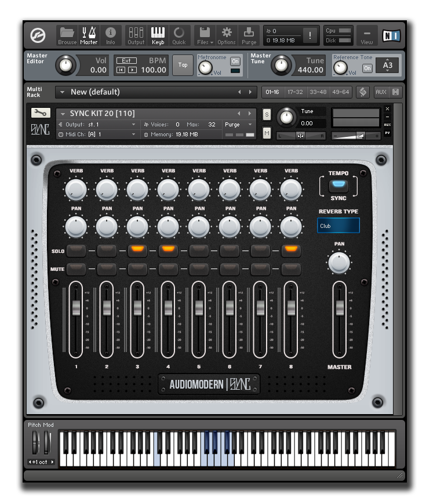
Task: Expand the SYNC KIT 20 instrument dropdown
Action: pos(63,114)
